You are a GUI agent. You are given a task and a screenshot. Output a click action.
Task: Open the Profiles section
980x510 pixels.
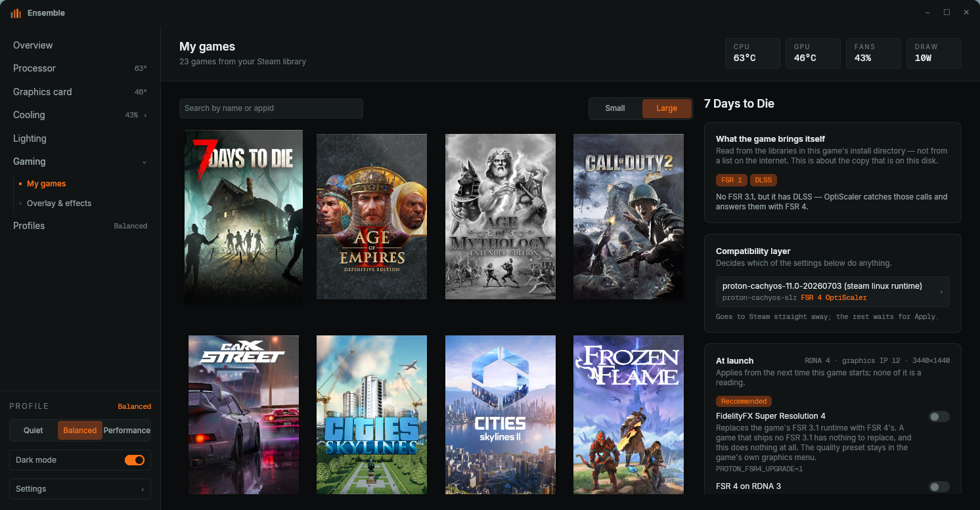point(80,226)
